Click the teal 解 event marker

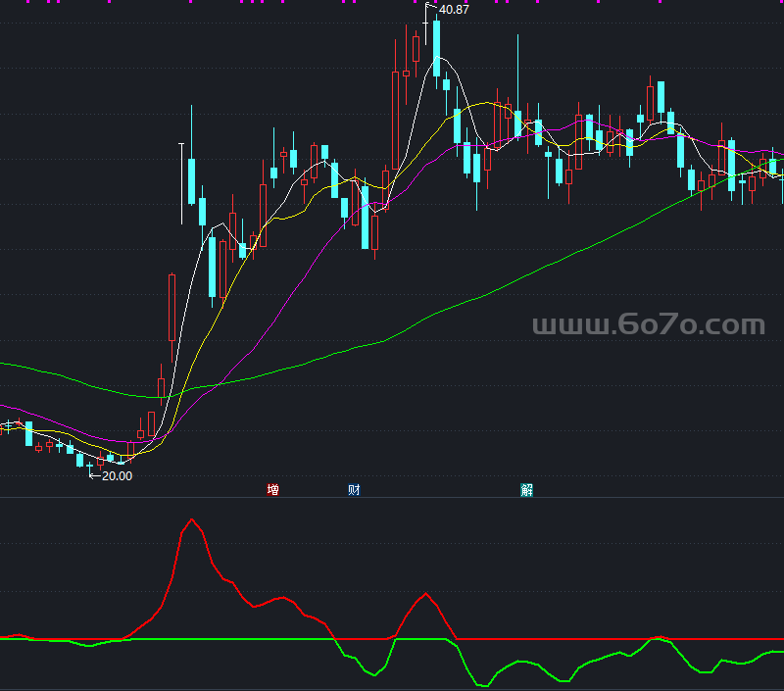pyautogui.click(x=527, y=490)
